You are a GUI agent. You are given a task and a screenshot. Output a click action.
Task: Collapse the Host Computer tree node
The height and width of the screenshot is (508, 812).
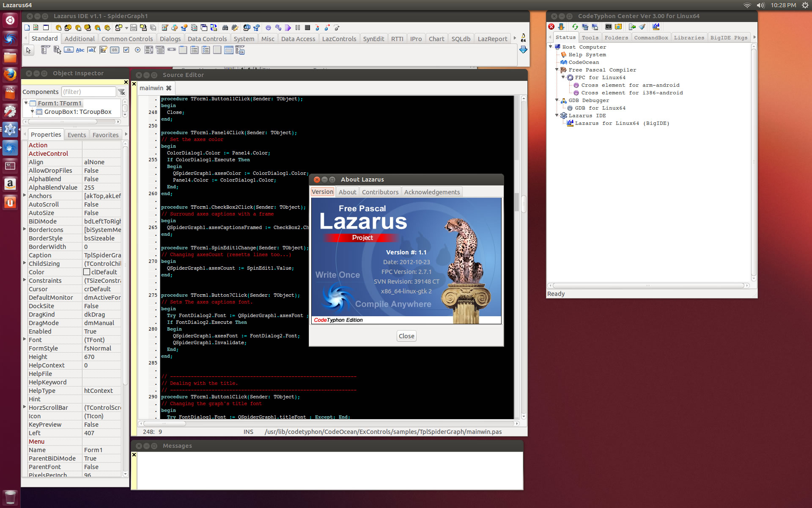coord(551,47)
